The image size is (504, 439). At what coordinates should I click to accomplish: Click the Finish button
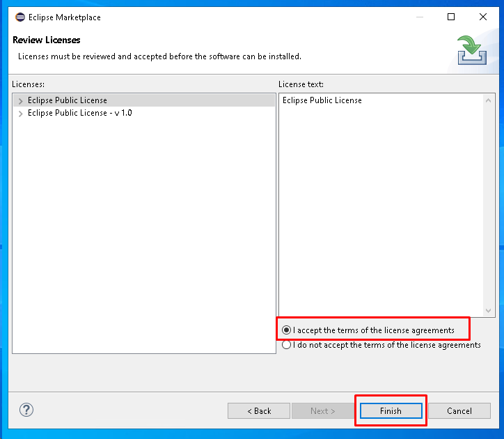click(x=391, y=411)
